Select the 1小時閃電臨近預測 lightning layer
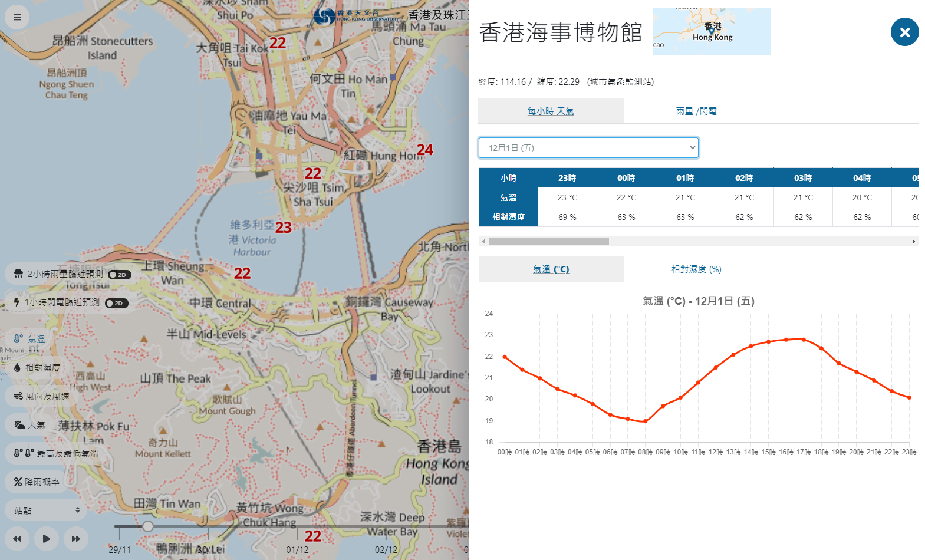 62,302
